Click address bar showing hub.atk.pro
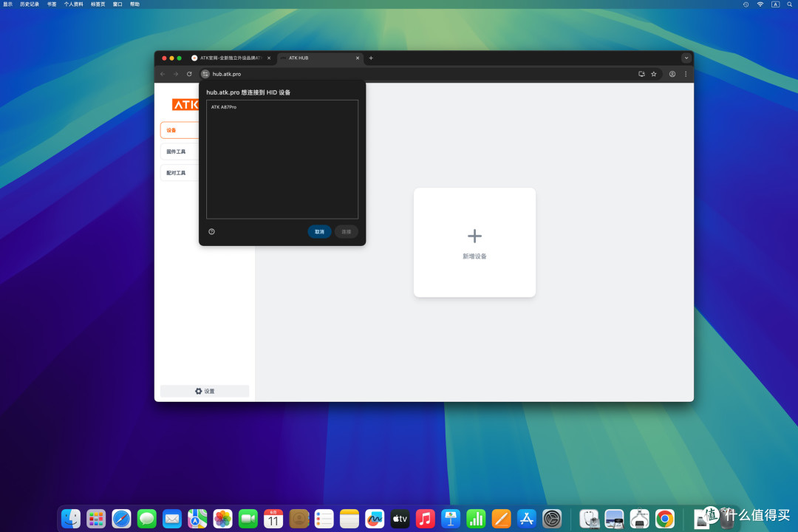The width and height of the screenshot is (798, 532). tap(417, 74)
